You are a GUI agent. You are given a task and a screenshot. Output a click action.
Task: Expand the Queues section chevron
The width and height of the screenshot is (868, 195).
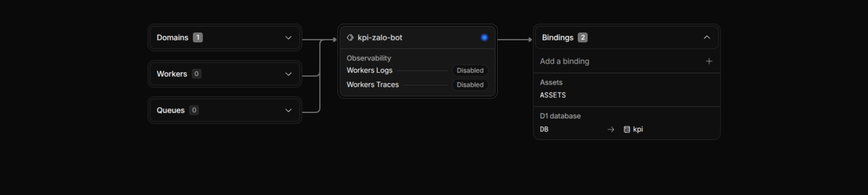point(288,110)
